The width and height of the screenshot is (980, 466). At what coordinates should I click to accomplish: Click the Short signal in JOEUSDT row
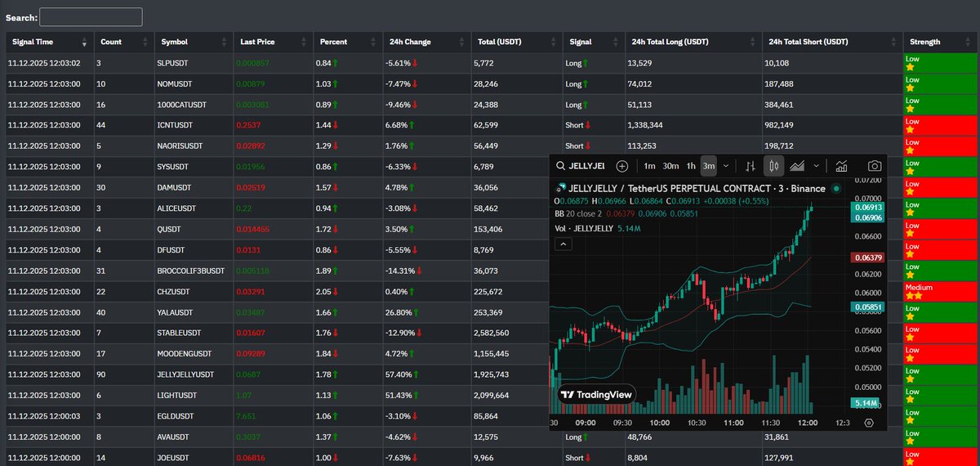[x=577, y=457]
